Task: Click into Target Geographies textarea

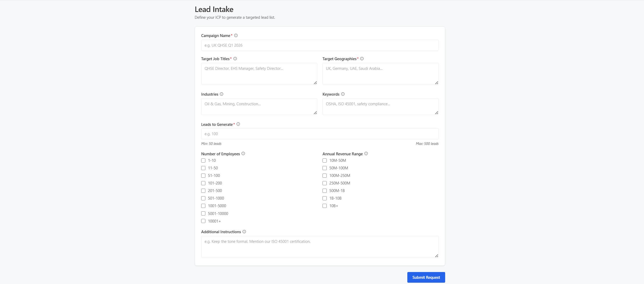Action: click(x=380, y=74)
